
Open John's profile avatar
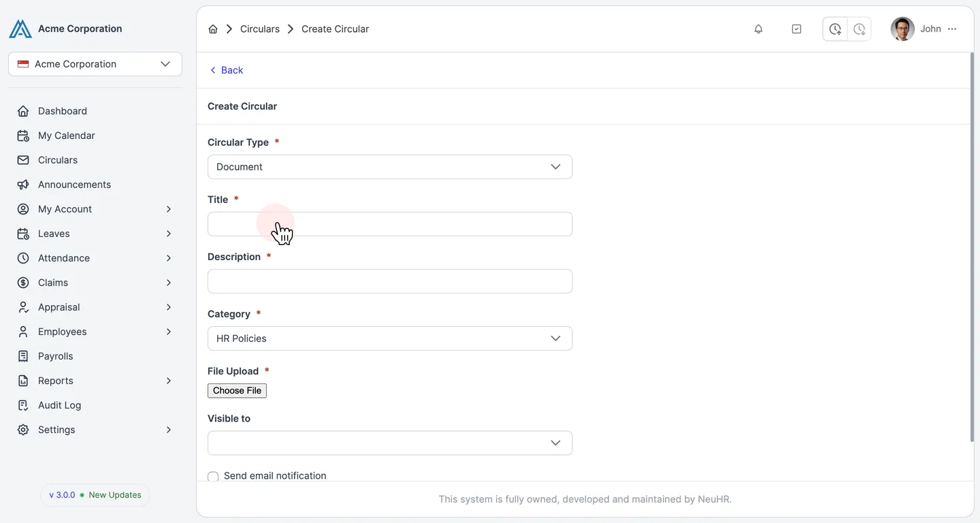tap(902, 29)
